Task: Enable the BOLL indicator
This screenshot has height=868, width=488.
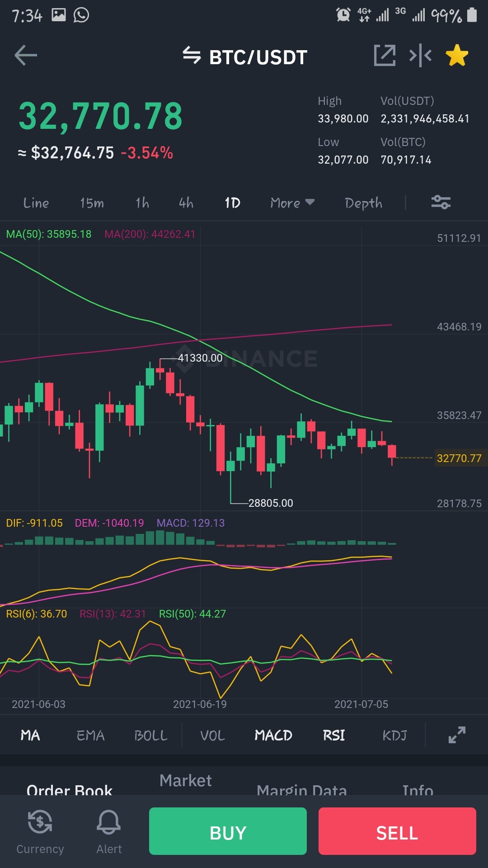Action: pyautogui.click(x=151, y=736)
